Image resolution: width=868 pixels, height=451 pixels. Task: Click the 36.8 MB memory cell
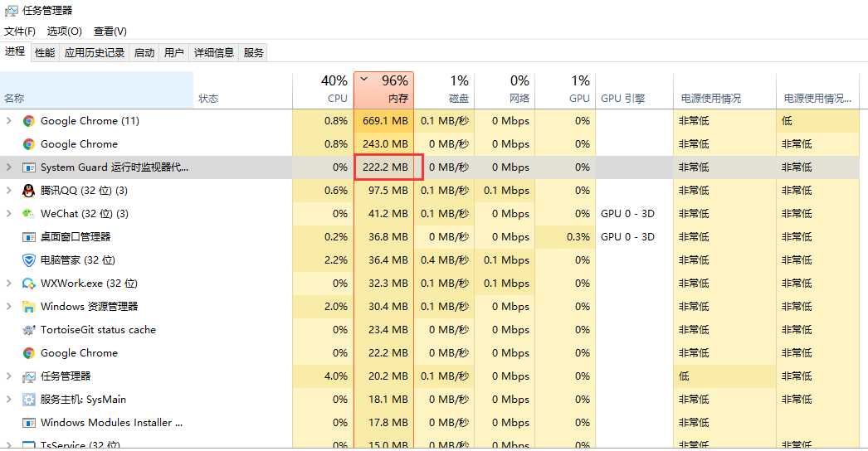[383, 237]
